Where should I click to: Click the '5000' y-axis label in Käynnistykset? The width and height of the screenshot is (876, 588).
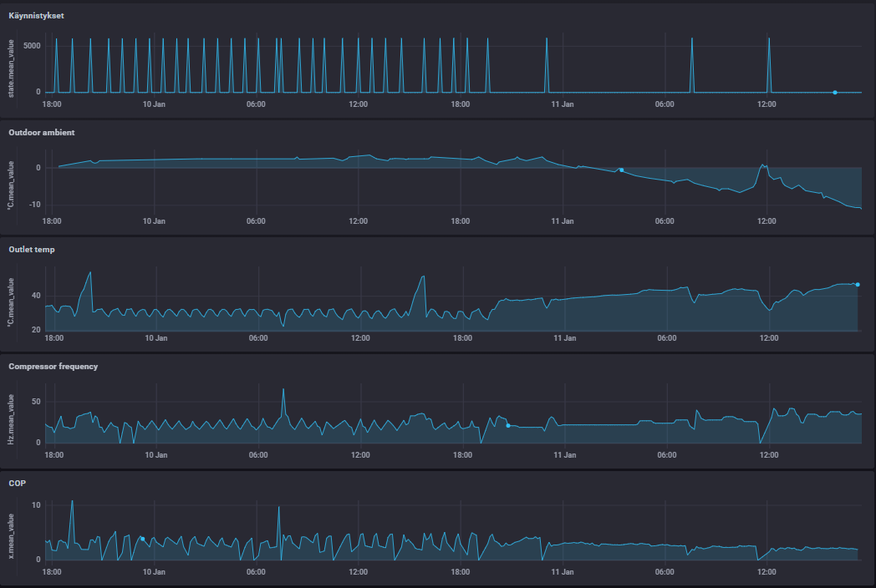point(31,46)
